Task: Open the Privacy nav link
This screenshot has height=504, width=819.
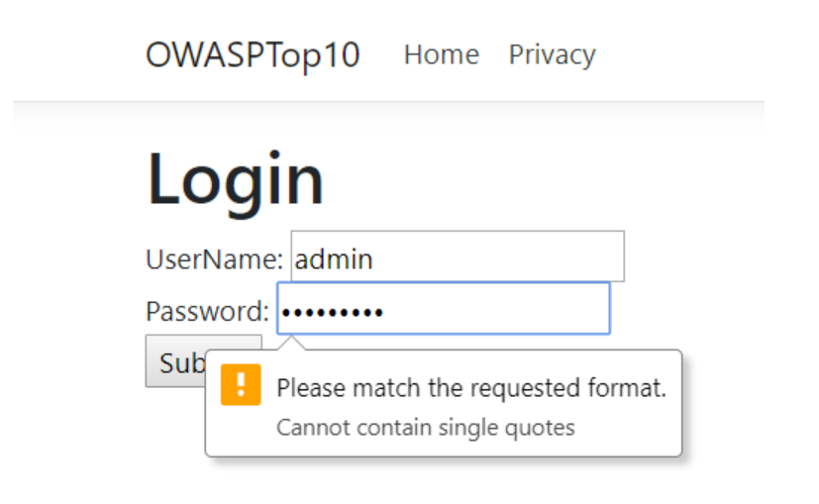Action: click(552, 54)
